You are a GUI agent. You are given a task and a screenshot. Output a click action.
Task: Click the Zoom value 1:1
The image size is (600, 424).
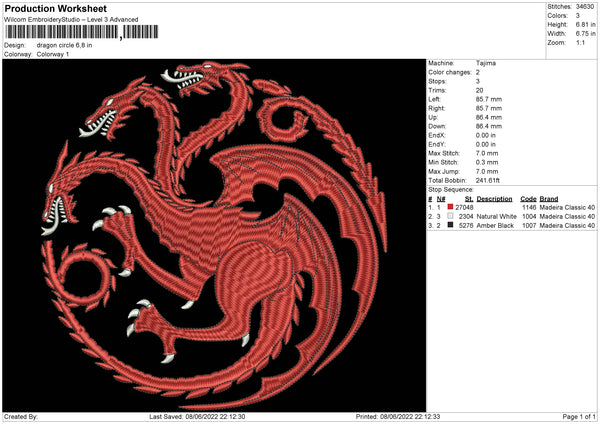click(x=580, y=42)
